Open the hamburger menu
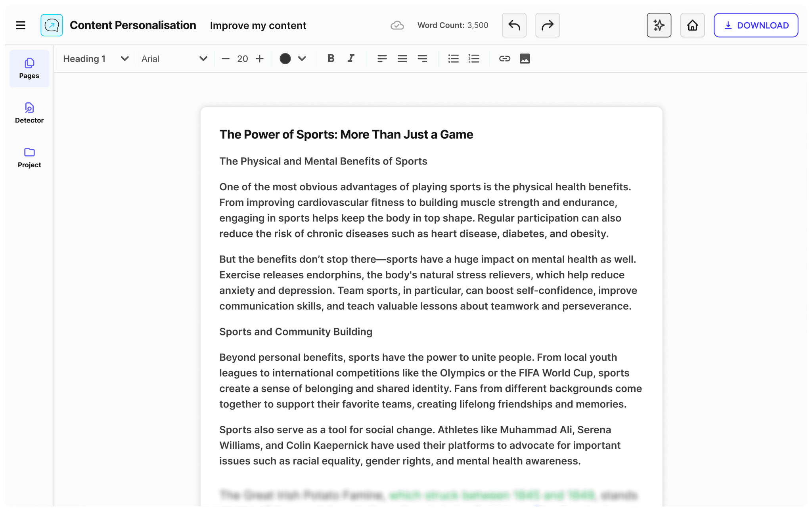 point(21,25)
